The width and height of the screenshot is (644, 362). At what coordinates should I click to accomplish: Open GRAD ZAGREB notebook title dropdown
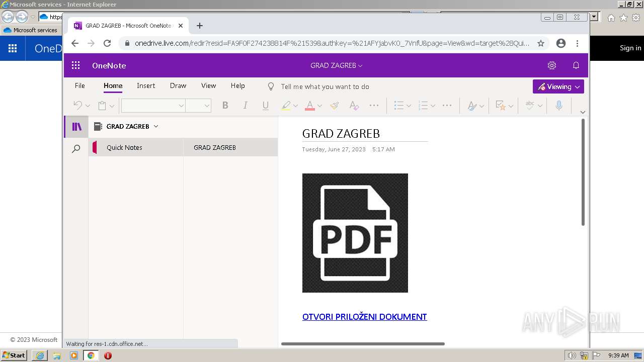tap(336, 65)
